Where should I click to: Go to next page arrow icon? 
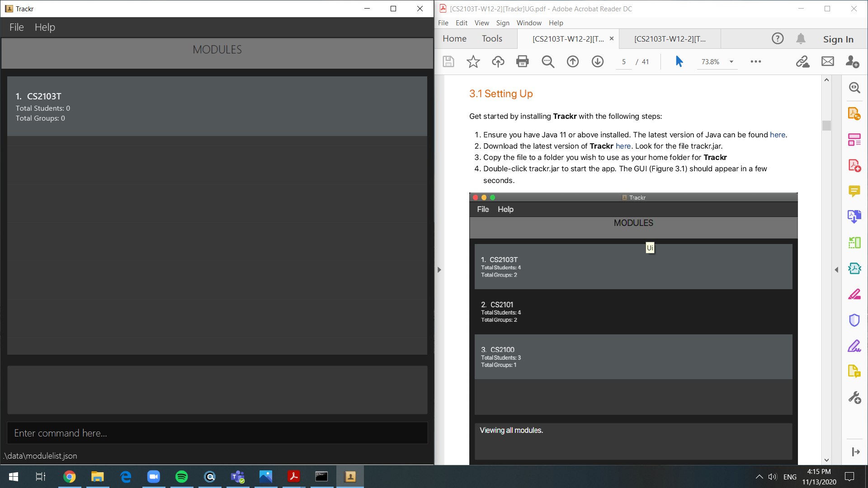tap(597, 61)
